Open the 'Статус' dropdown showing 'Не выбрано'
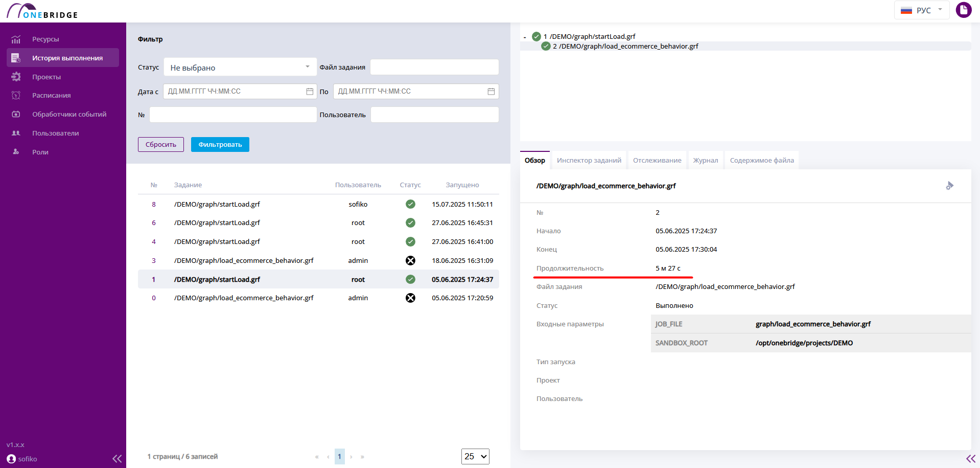980x468 pixels. (x=240, y=68)
